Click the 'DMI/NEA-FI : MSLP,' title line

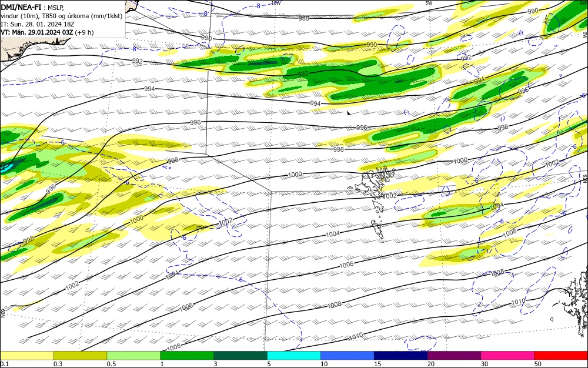coord(32,8)
